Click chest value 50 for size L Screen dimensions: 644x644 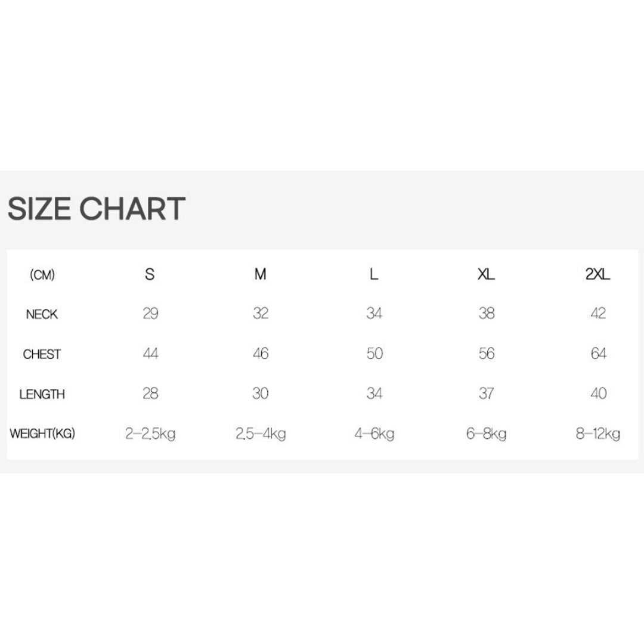pyautogui.click(x=374, y=354)
